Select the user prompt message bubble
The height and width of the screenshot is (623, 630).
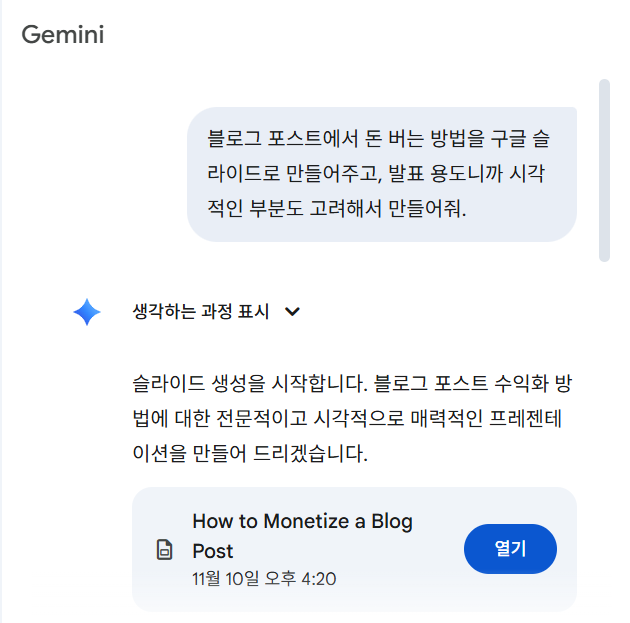coord(382,174)
